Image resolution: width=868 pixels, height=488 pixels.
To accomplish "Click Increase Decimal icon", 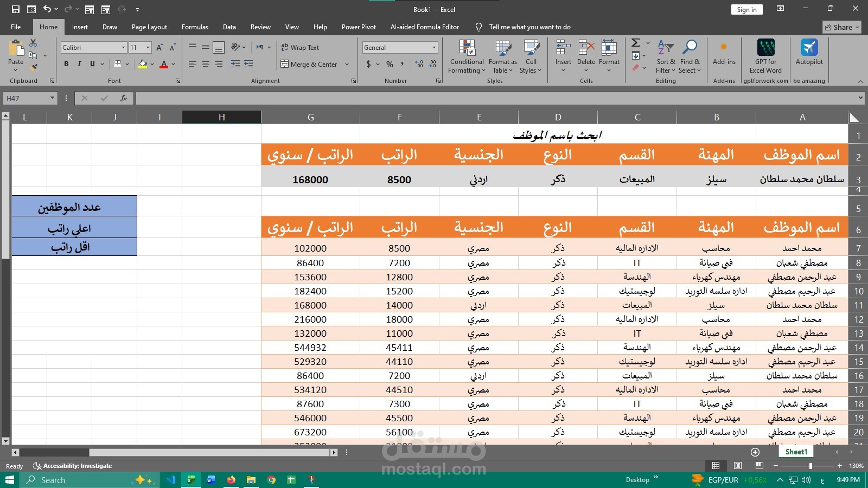I will click(419, 64).
